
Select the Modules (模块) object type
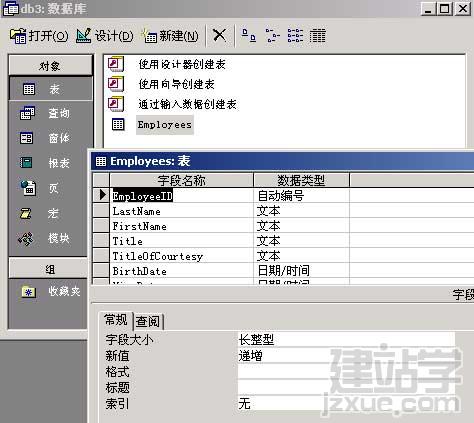click(50, 238)
